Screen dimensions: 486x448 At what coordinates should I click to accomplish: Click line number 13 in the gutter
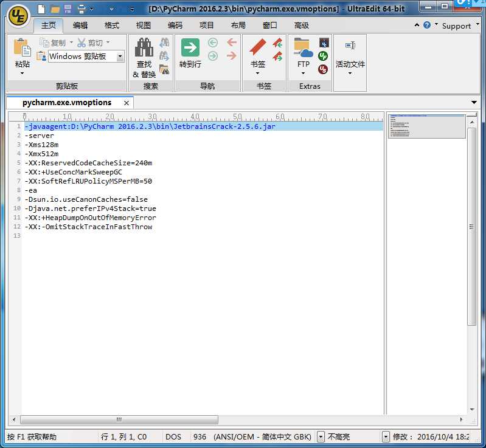point(17,235)
